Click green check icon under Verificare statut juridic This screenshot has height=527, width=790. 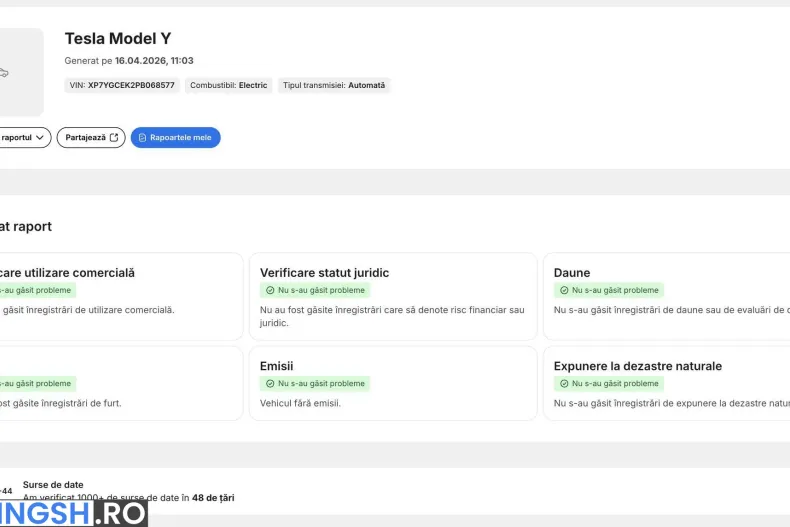(x=270, y=290)
